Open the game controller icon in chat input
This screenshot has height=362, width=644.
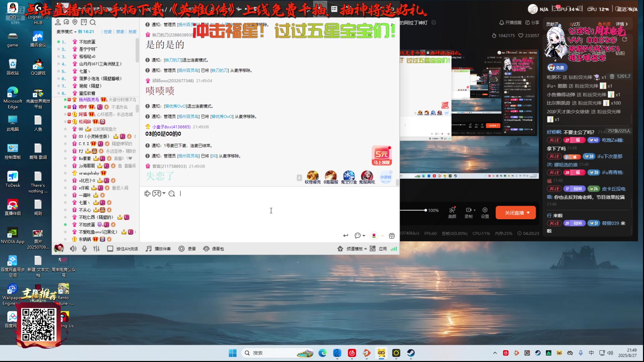point(157,193)
